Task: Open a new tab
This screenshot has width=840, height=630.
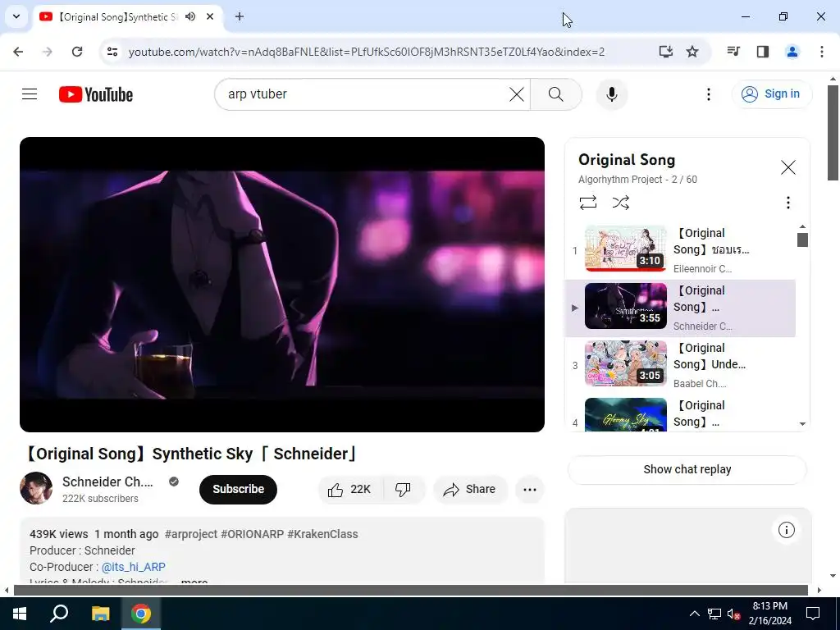Action: click(240, 16)
